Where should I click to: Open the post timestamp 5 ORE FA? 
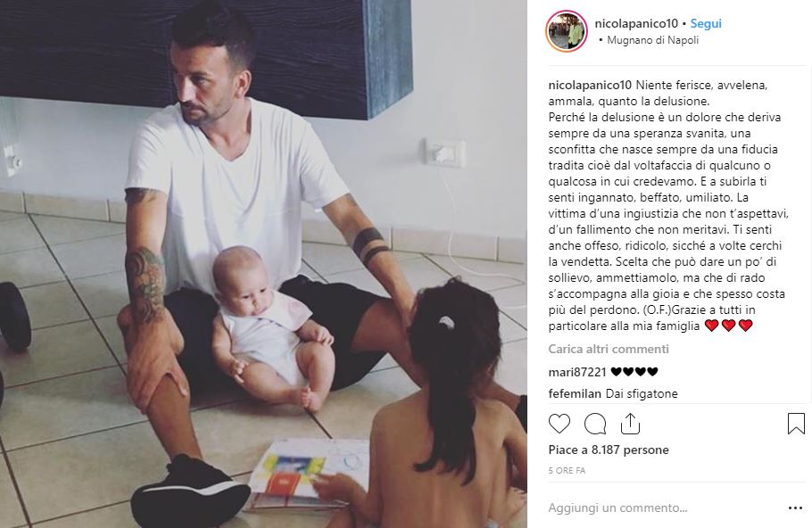[567, 471]
